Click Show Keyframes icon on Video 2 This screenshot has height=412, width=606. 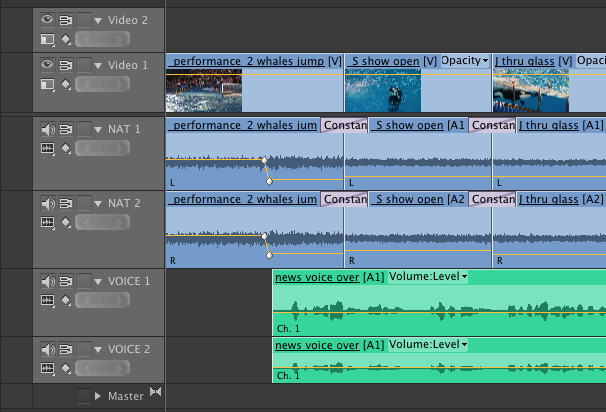point(65,39)
